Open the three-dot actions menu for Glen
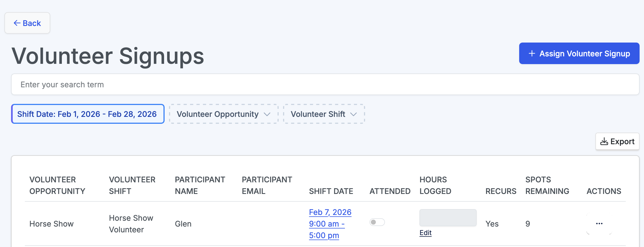The height and width of the screenshot is (247, 644). coord(599,224)
